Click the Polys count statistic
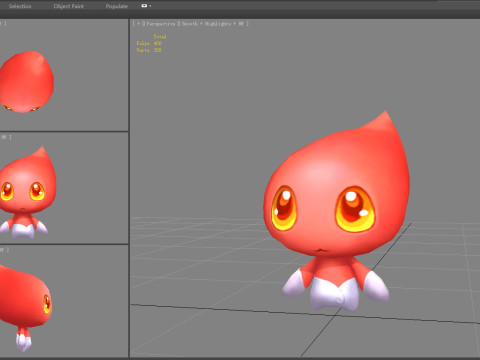This screenshot has width=480, height=360. click(x=149, y=43)
